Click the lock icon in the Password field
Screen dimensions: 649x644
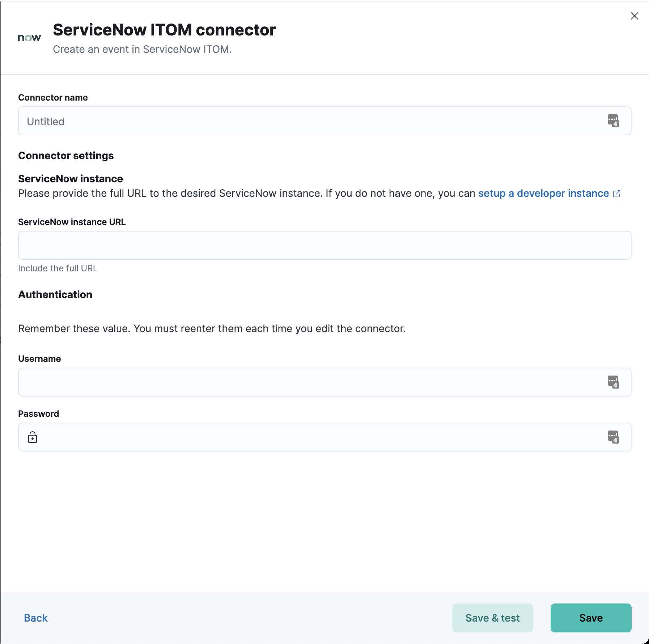[x=33, y=437]
